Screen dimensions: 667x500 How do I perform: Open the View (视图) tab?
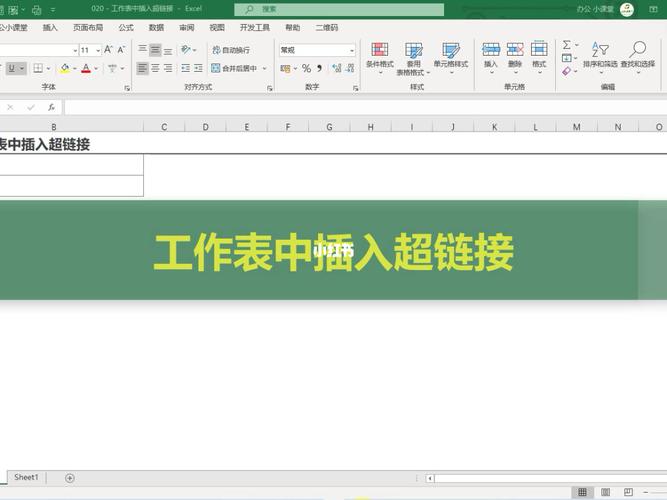pyautogui.click(x=217, y=28)
